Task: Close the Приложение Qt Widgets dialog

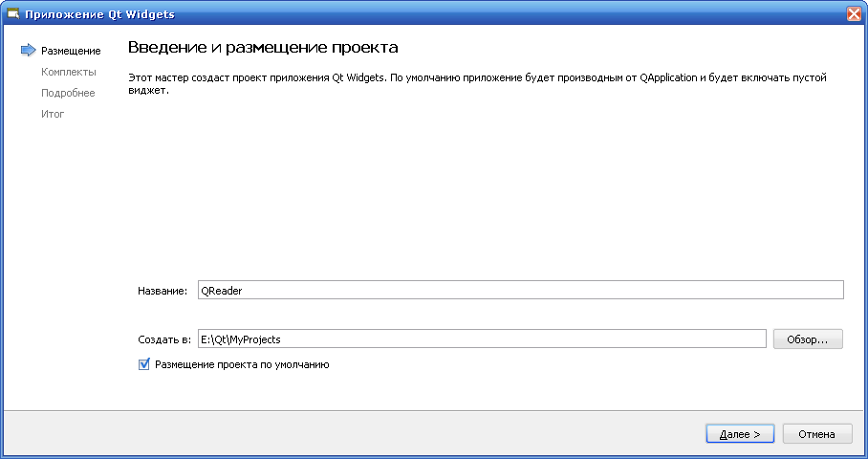Action: pyautogui.click(x=855, y=13)
